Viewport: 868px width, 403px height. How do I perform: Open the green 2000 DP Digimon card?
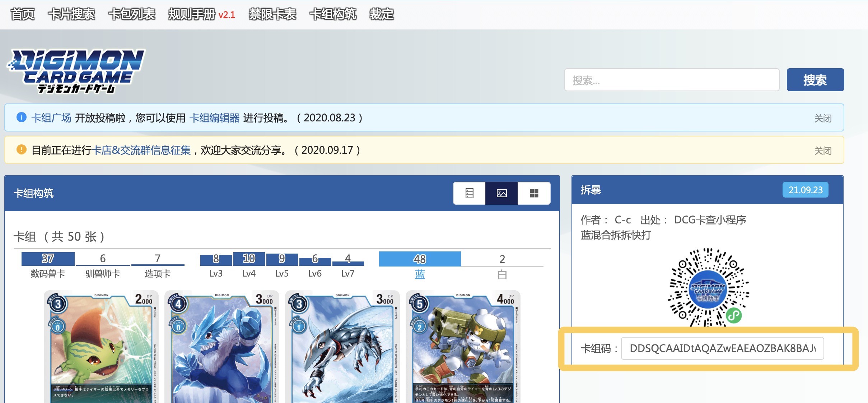tap(101, 347)
